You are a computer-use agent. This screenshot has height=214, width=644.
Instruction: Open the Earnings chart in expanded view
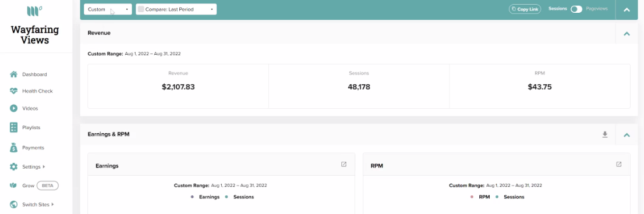click(x=344, y=165)
